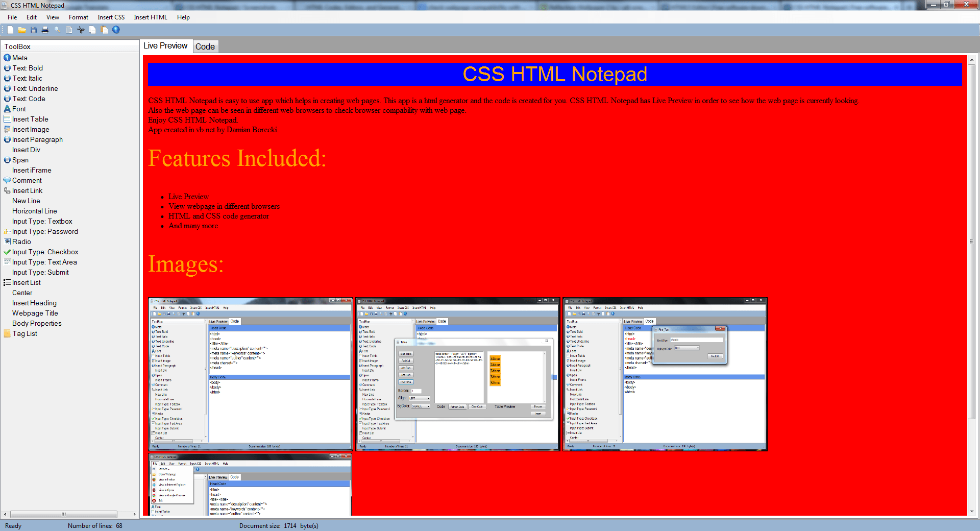Save the document with the floppy disk icon

click(x=34, y=30)
